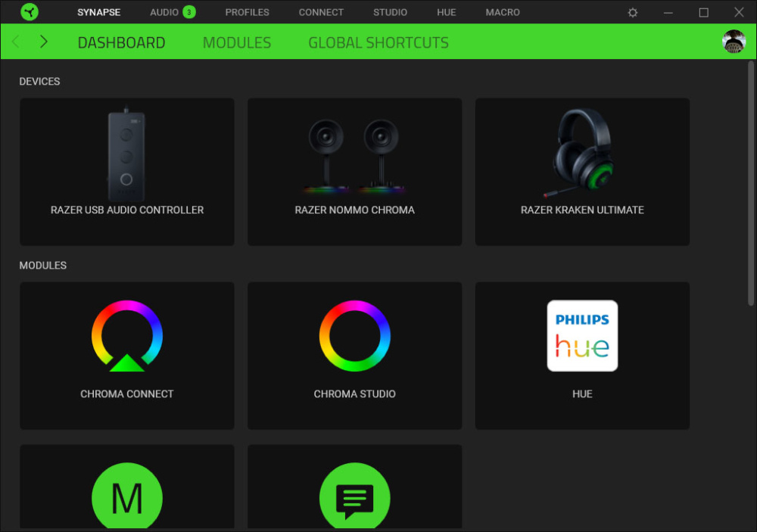Click the HUE module label
757x532 pixels.
point(582,394)
